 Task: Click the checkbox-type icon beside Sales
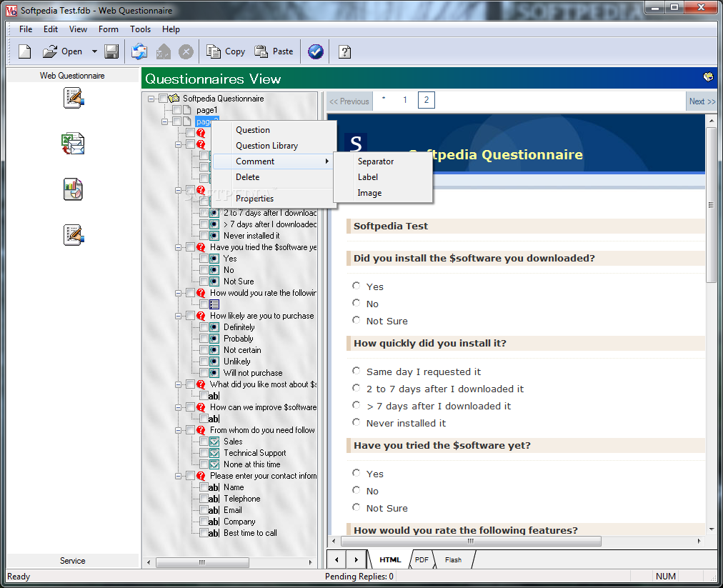[214, 442]
